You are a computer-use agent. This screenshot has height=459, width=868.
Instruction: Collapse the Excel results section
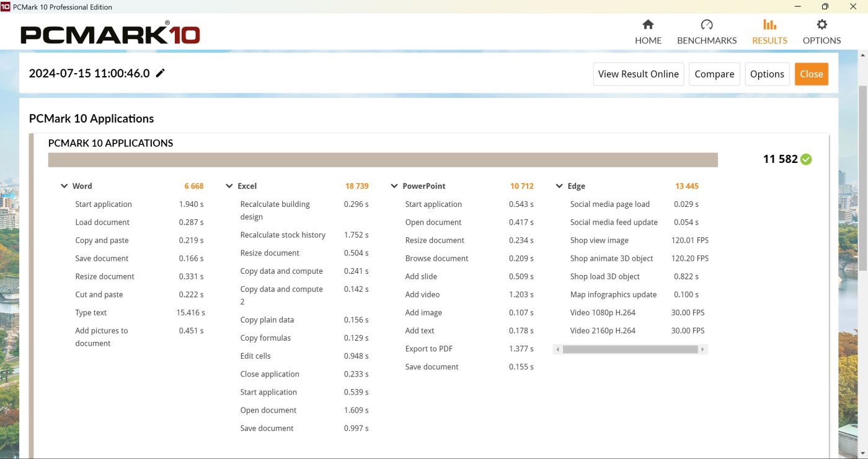click(x=229, y=186)
